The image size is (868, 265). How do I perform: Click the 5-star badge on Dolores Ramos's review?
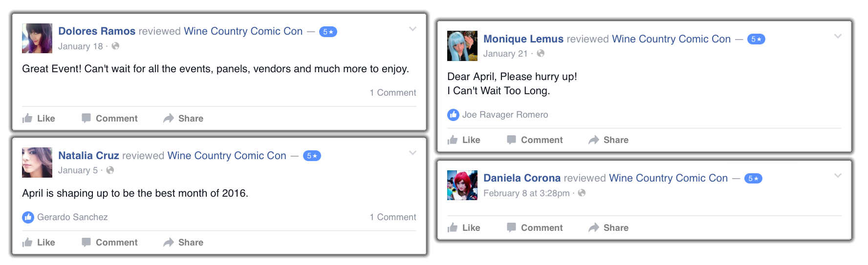328,32
